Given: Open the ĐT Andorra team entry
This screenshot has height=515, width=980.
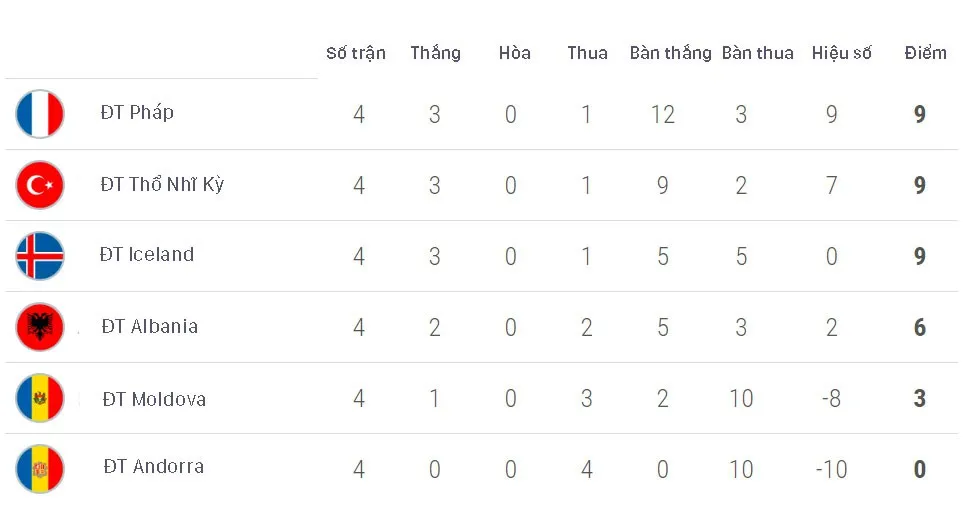Looking at the screenshot, I should 154,466.
